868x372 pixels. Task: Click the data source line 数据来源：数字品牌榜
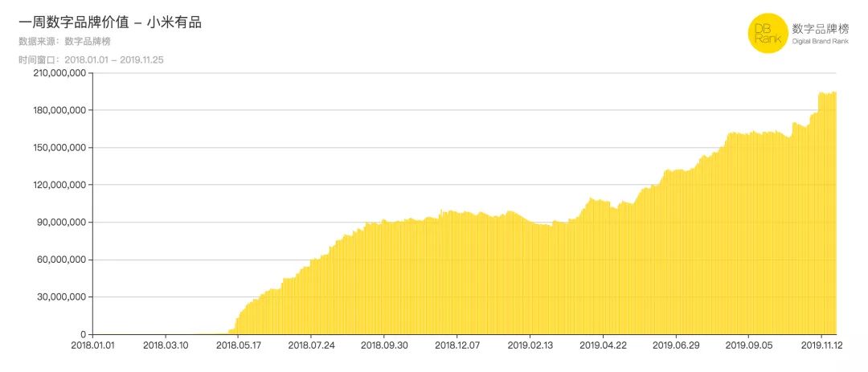65,42
